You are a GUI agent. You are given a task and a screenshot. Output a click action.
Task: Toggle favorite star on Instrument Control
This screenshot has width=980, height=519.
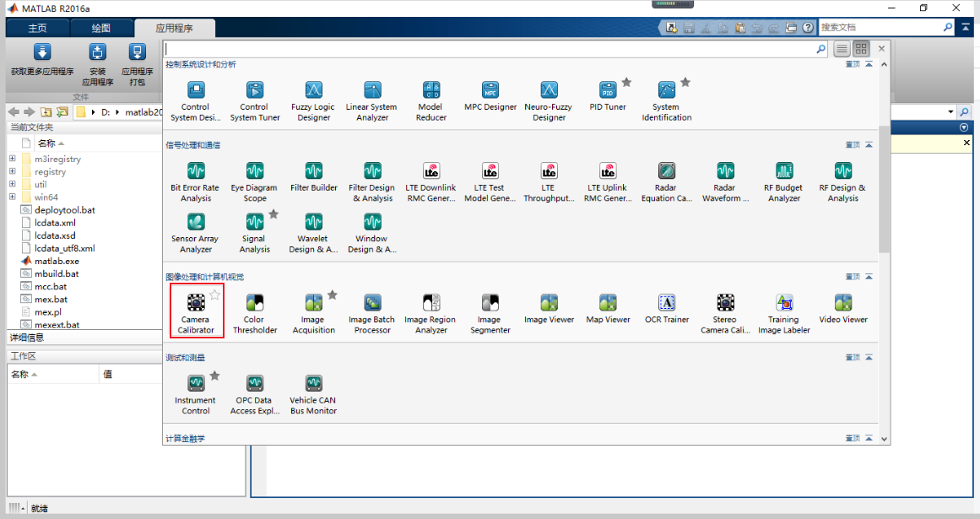pos(214,376)
